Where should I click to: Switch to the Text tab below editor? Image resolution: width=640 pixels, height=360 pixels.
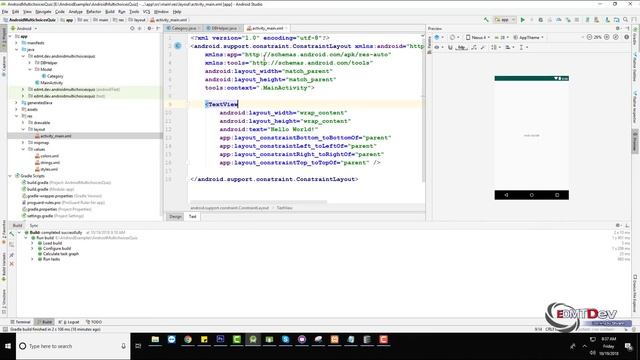192,216
